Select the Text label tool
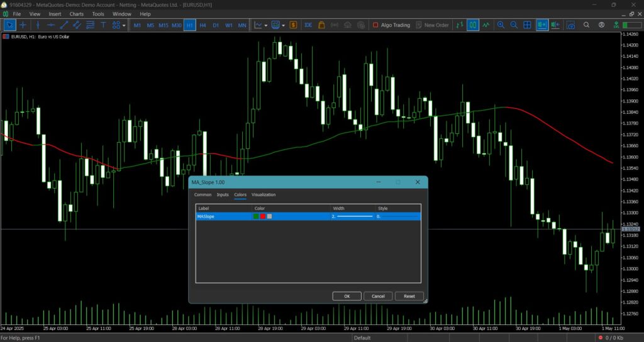This screenshot has height=342, width=644. 103,25
